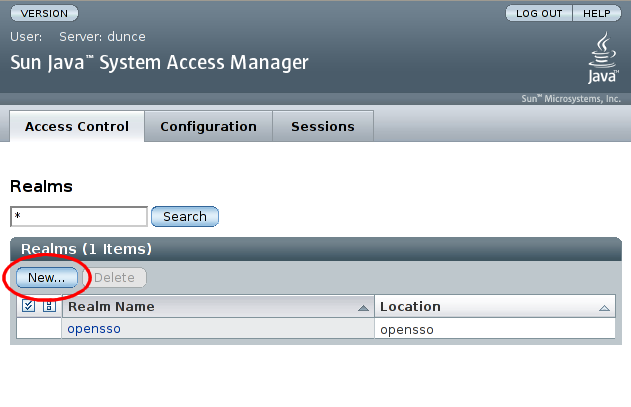Screen dimensions: 631x407
Task: Click the Sun Java System Access Manager title
Action: click(x=159, y=63)
